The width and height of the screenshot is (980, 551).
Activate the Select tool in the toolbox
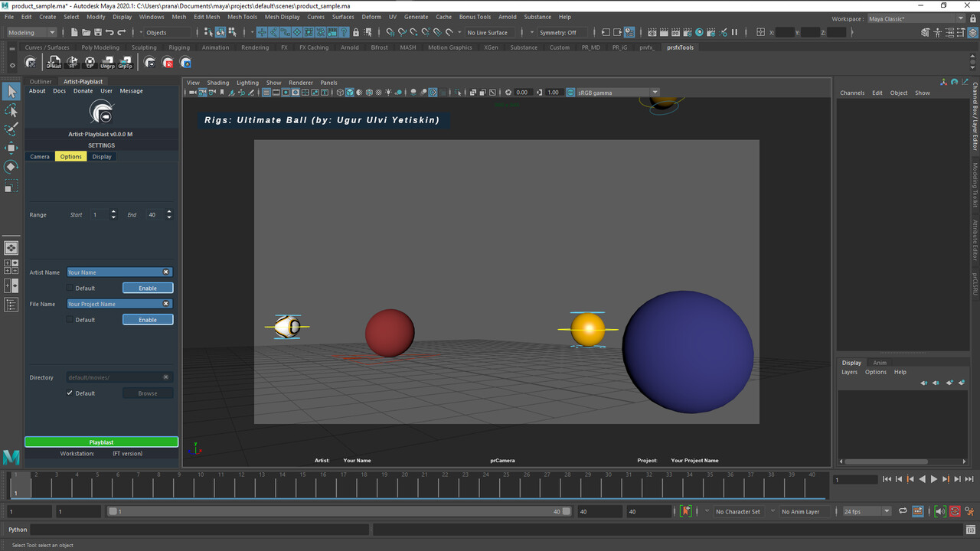(11, 92)
